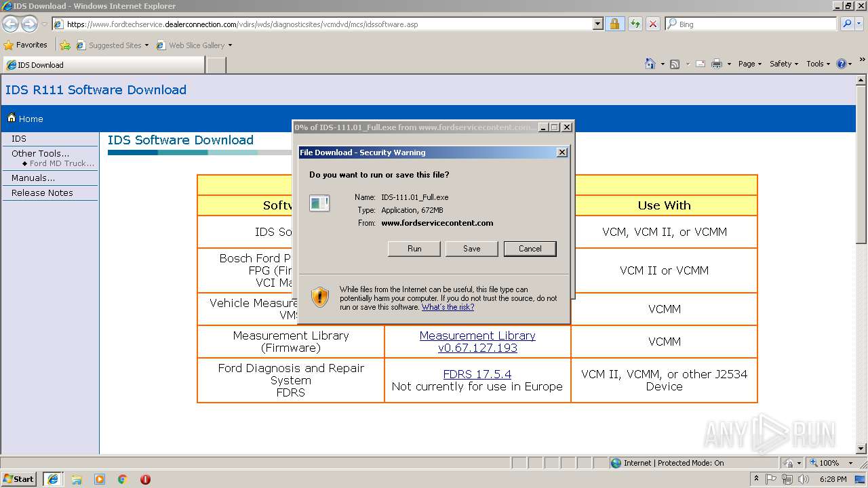Open Print options dropdown arrow
Image resolution: width=868 pixels, height=488 pixels.
[729, 64]
